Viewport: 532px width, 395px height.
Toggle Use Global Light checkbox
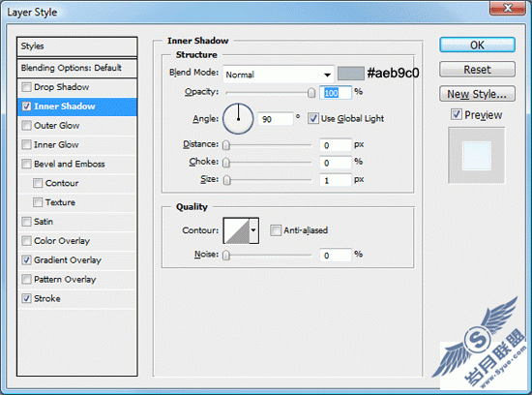[312, 118]
